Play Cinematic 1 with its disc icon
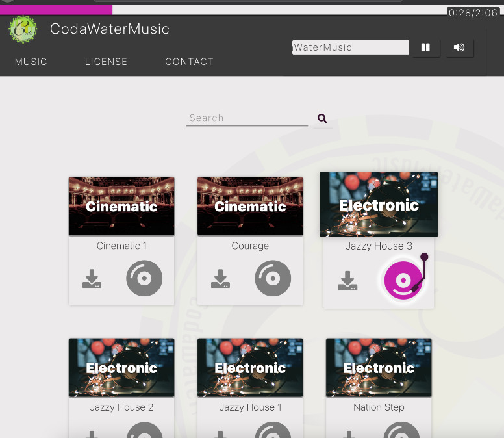504x438 pixels. click(x=144, y=278)
